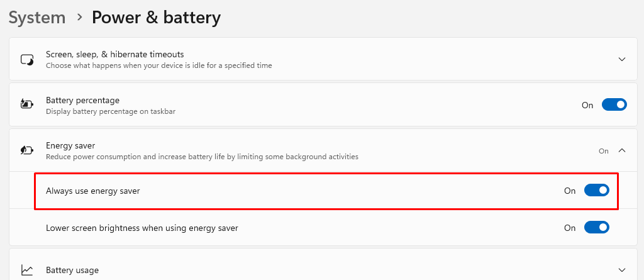Click the Always use energy saver label
This screenshot has width=644, height=280.
92,191
